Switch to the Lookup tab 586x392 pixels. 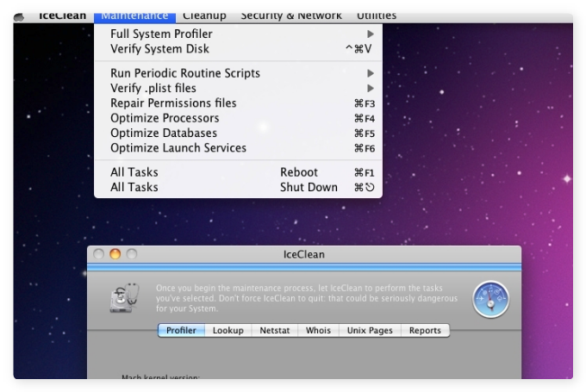tap(228, 330)
